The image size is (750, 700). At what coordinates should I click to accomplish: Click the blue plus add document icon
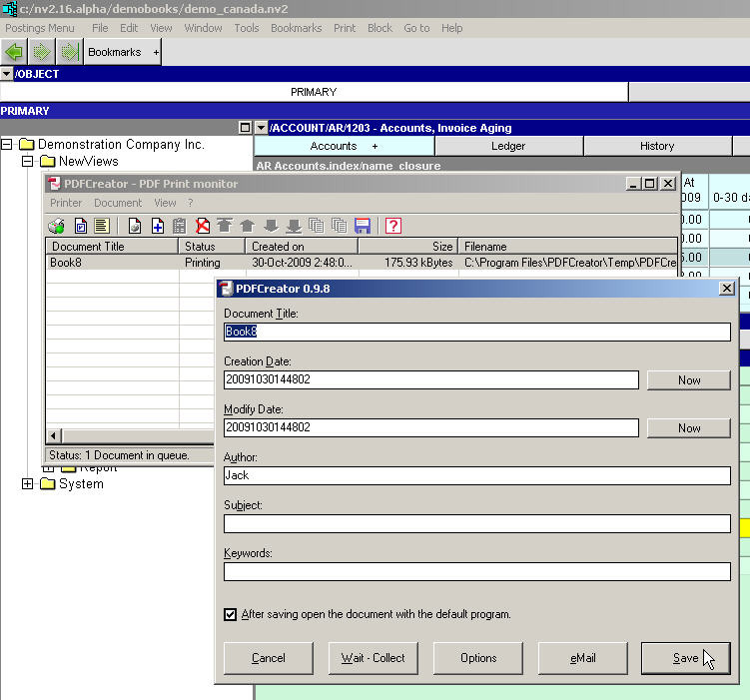point(157,226)
